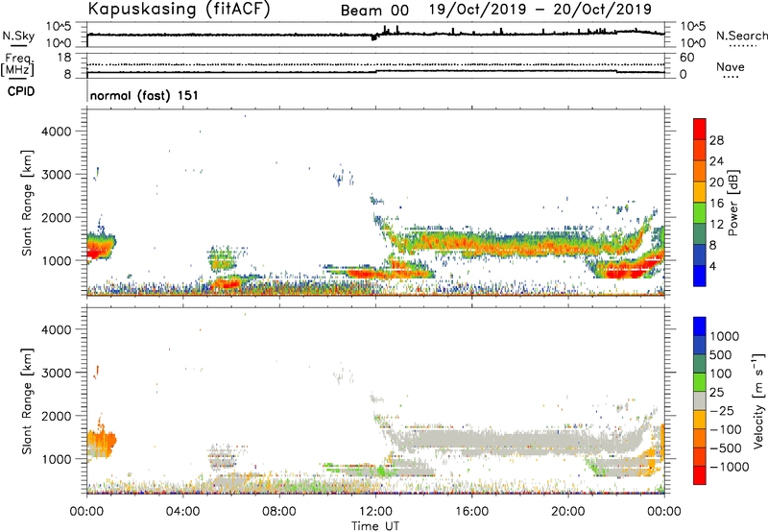768x532 pixels.
Task: Click the '4000' tick on the power panel
Action: point(57,132)
